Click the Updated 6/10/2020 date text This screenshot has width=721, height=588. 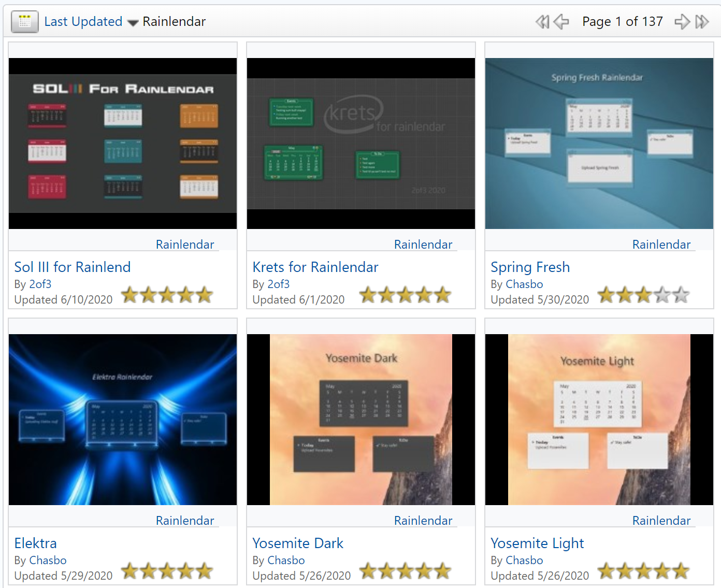[63, 300]
